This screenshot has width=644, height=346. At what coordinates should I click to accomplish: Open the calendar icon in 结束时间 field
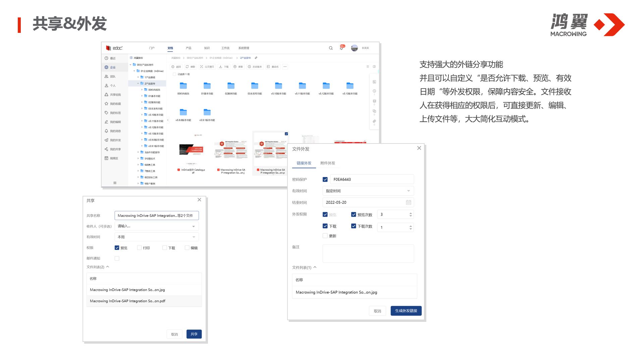click(x=408, y=203)
